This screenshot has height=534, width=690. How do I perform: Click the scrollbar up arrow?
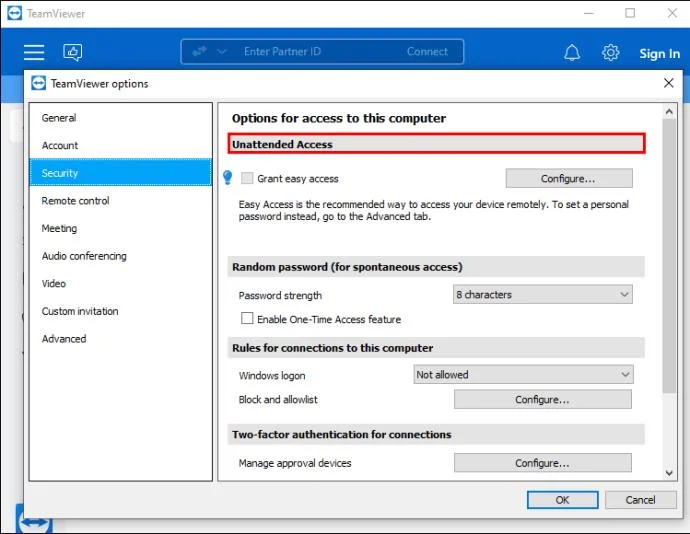point(669,112)
